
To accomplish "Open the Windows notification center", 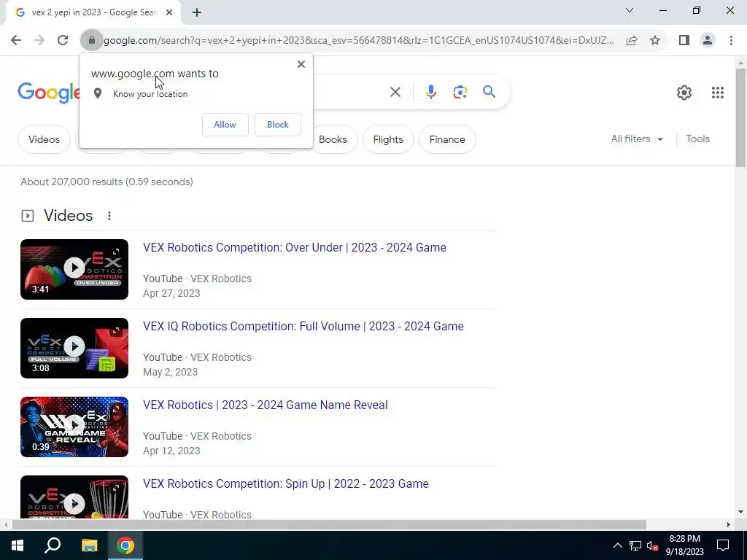I will 723,545.
